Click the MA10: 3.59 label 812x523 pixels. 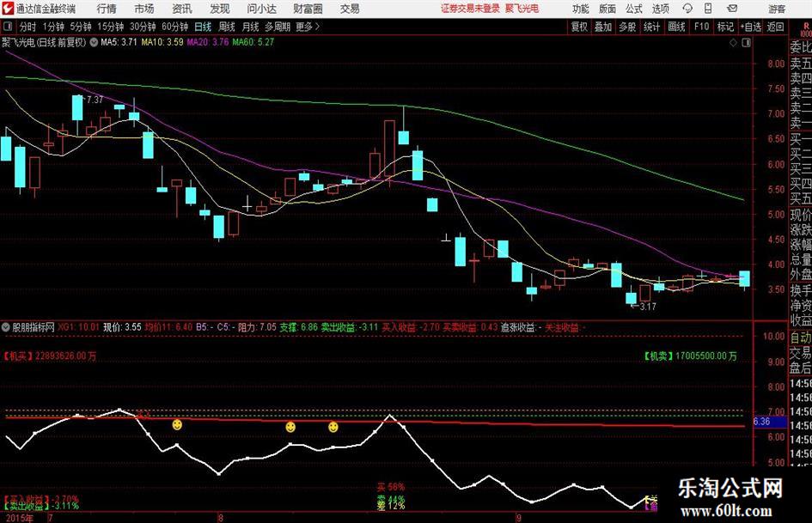click(x=162, y=42)
